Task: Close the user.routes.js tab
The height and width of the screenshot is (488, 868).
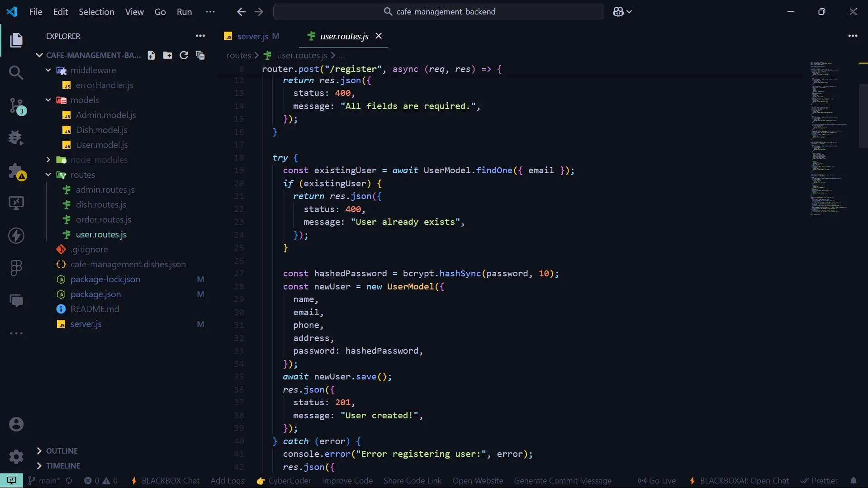Action: pyautogui.click(x=379, y=36)
